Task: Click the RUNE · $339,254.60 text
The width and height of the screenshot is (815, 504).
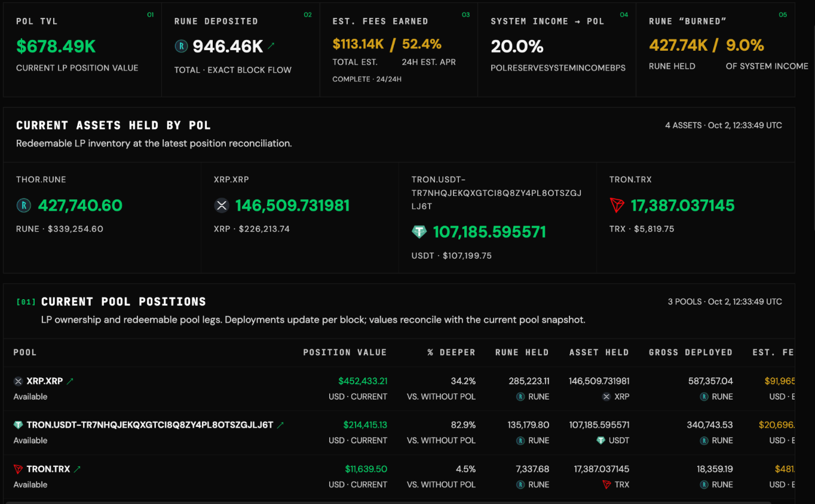Action: 60,229
